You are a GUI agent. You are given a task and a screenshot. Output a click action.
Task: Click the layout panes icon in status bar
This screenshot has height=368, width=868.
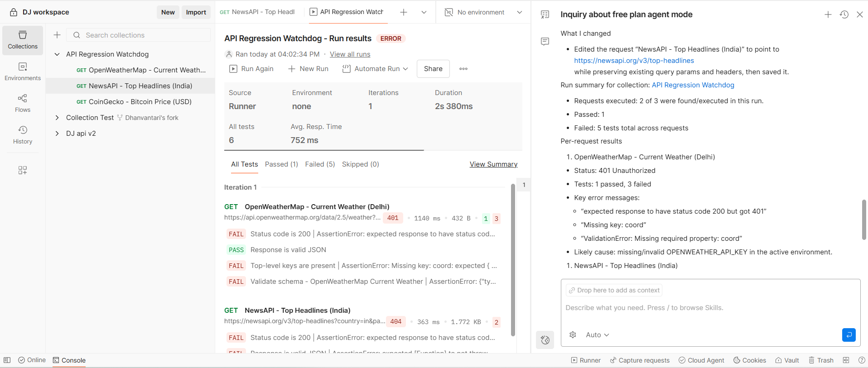[x=846, y=360]
